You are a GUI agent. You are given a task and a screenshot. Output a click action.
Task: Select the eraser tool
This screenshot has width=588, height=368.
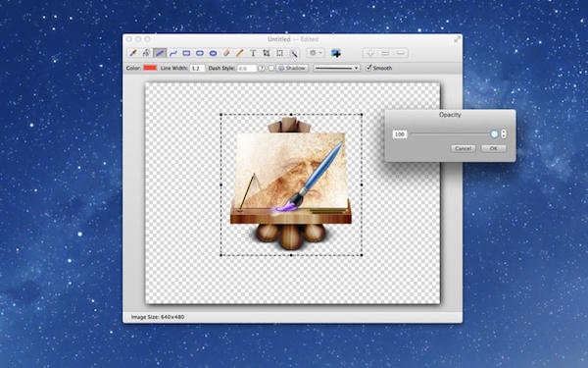226,53
